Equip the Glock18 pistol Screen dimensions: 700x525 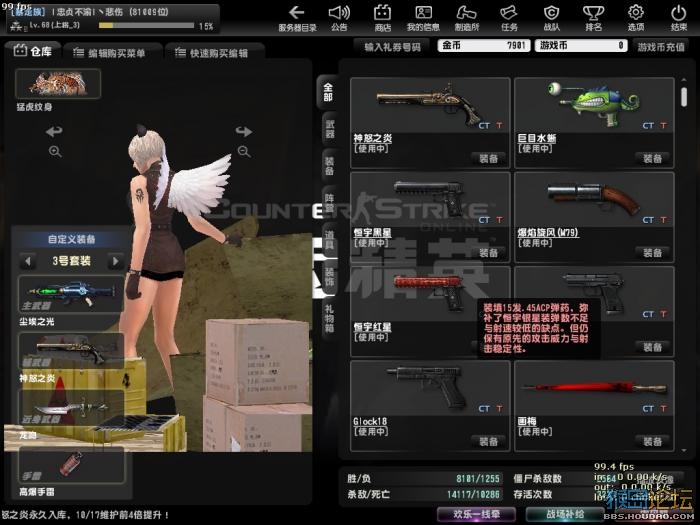(x=488, y=442)
